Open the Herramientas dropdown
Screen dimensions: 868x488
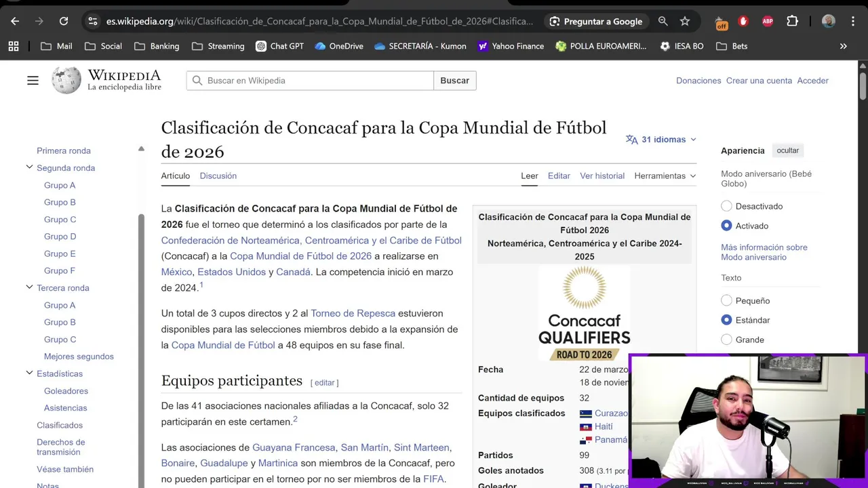point(665,176)
